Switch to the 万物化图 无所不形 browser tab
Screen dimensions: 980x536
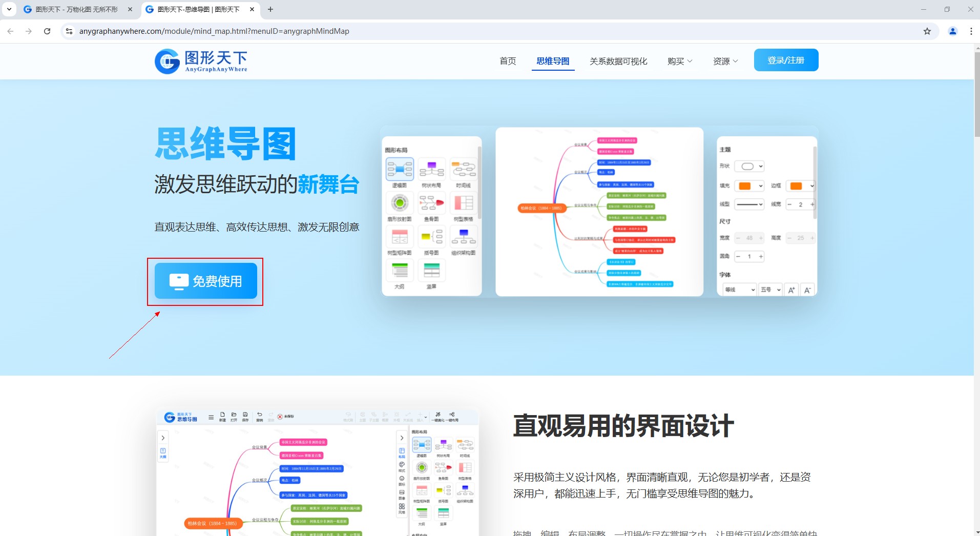click(x=77, y=9)
